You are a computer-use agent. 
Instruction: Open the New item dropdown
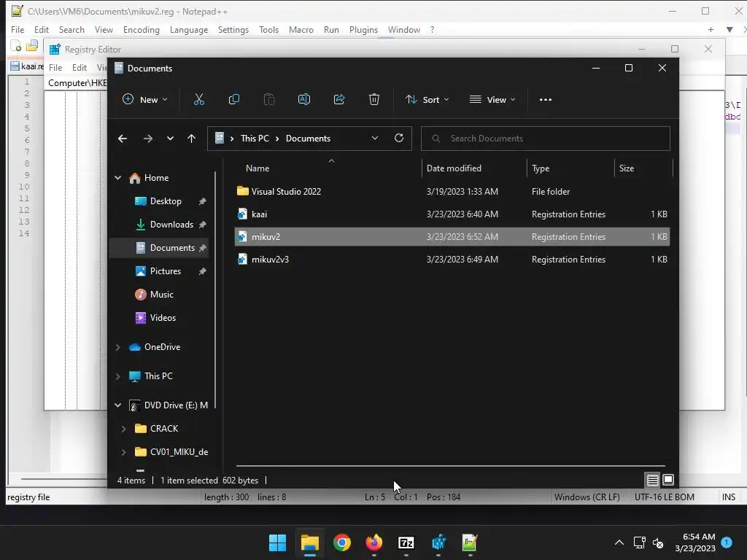pos(145,99)
